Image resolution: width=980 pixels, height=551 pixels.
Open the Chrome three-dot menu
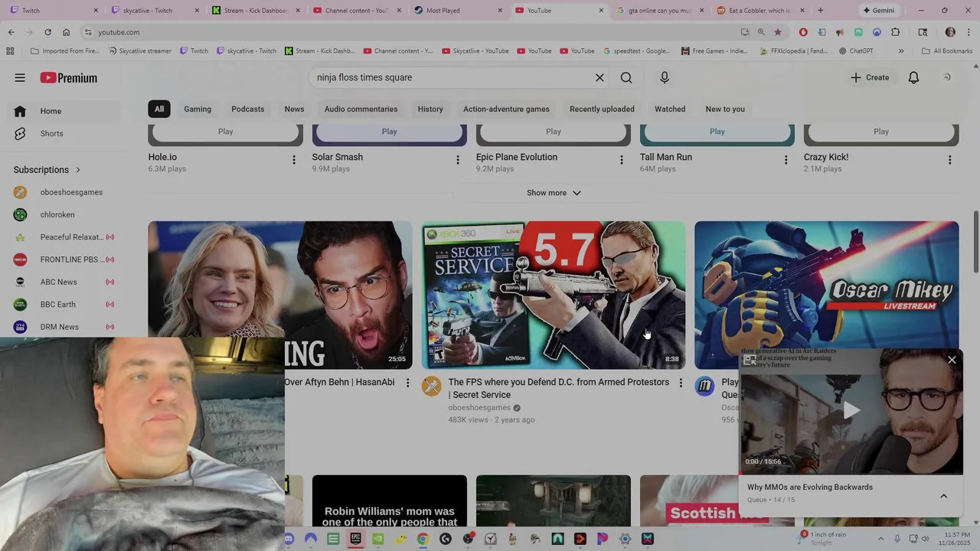(x=969, y=32)
